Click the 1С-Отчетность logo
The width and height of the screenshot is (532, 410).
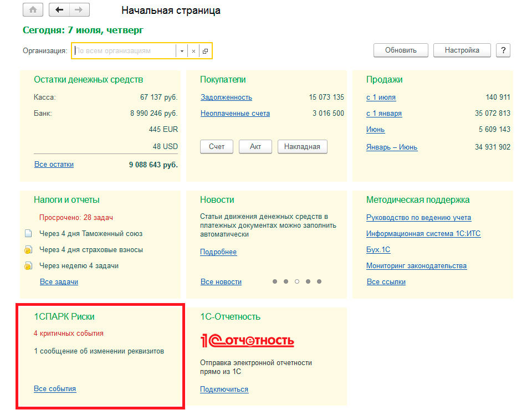tap(247, 340)
